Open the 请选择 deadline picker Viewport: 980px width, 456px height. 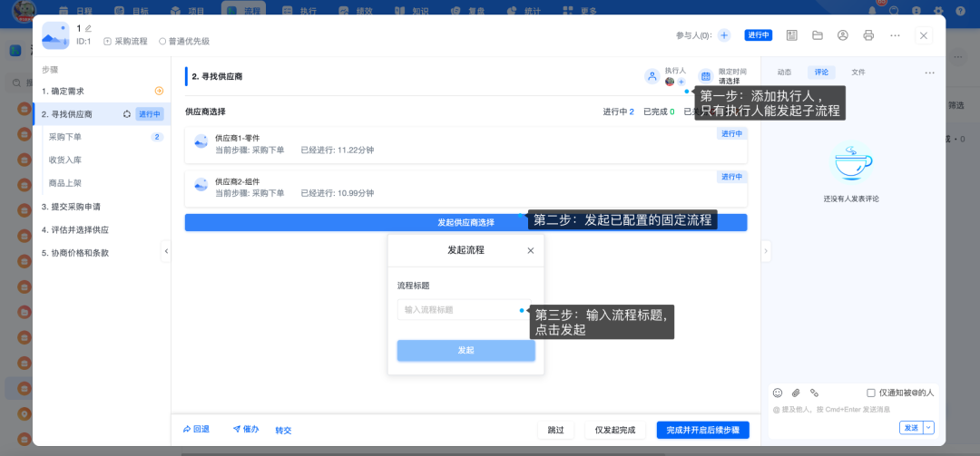click(x=730, y=82)
